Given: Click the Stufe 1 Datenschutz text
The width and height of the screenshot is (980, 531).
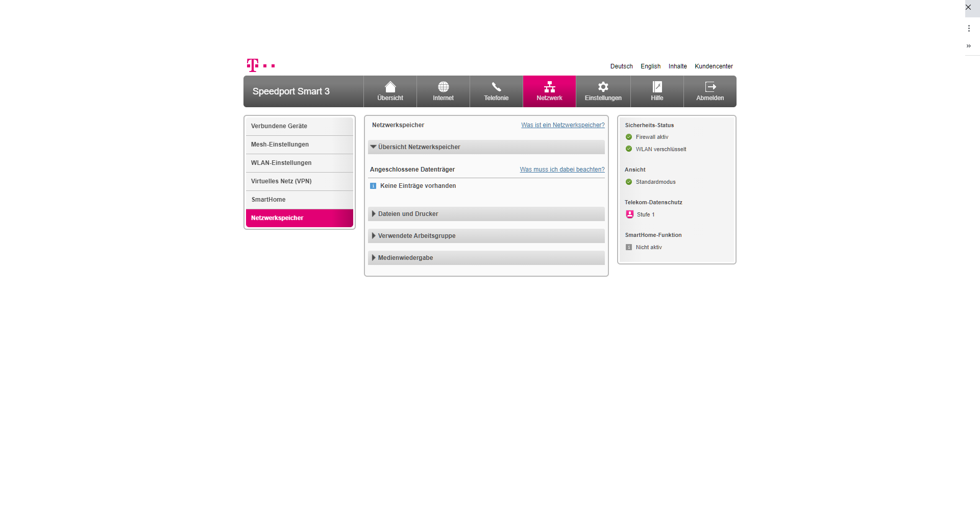Looking at the screenshot, I should [x=646, y=214].
